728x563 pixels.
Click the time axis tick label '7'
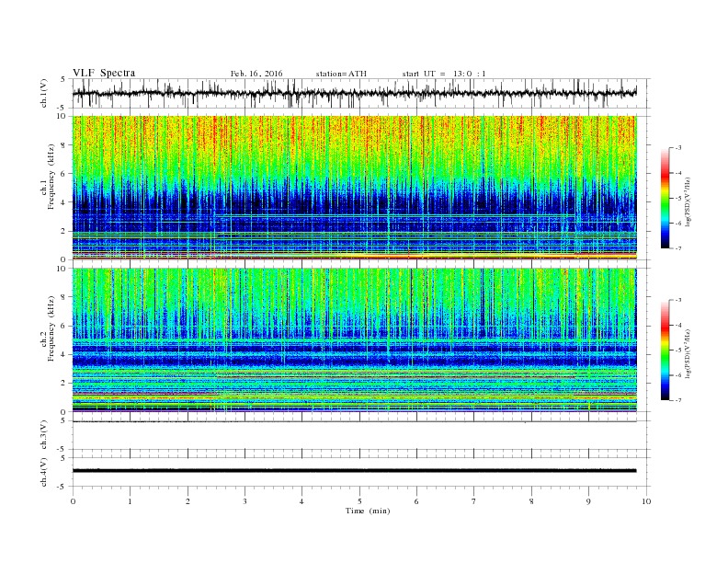pyautogui.click(x=474, y=501)
